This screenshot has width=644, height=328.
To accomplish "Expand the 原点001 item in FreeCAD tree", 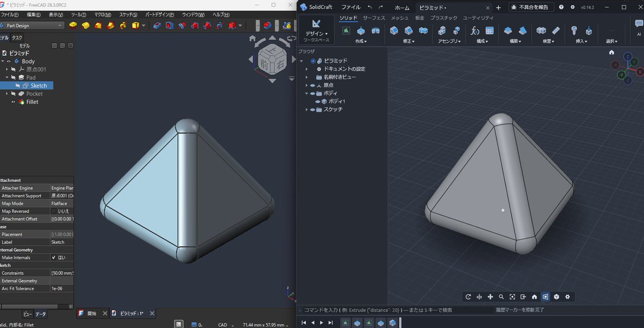I will tap(7, 69).
